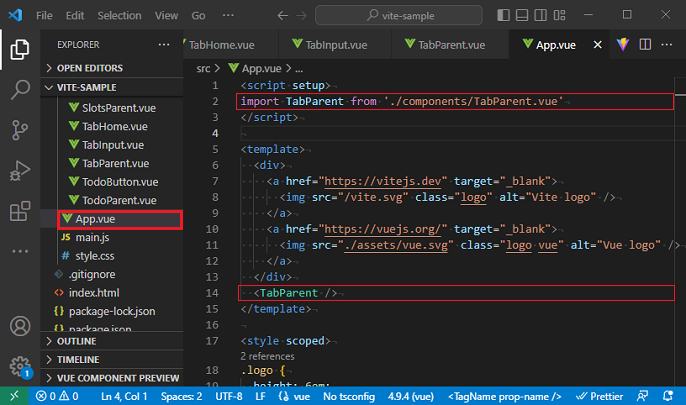Collapse the VITE-SAMPLE folder section
This screenshot has width=686, height=405.
coord(112,87)
